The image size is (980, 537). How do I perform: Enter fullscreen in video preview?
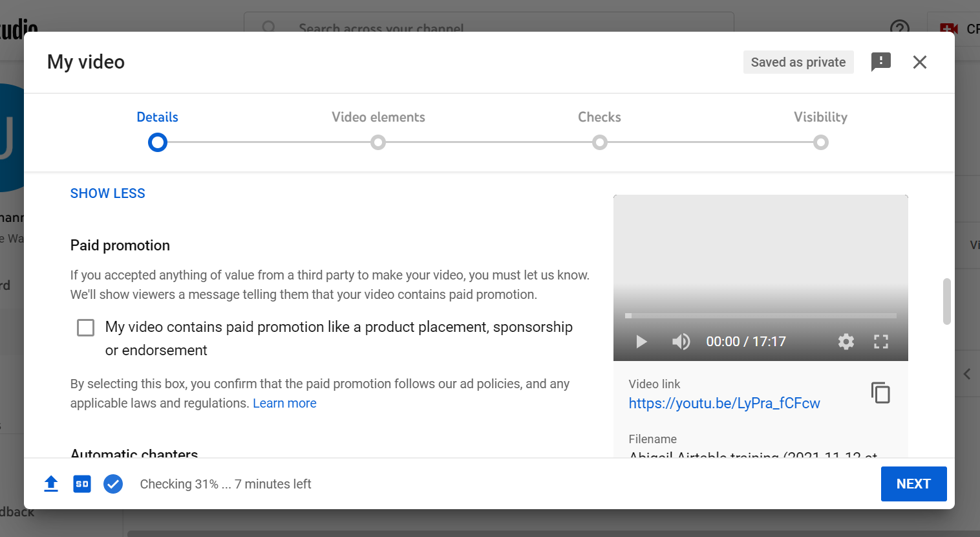880,342
